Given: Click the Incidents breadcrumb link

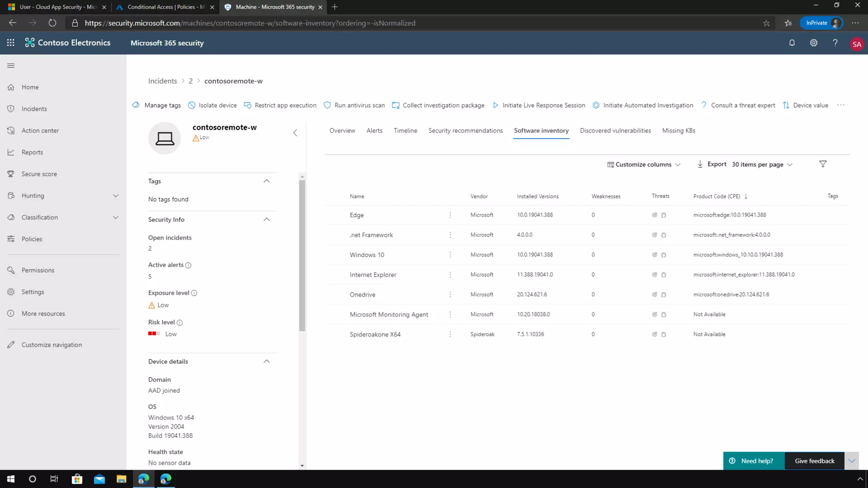Looking at the screenshot, I should [162, 81].
